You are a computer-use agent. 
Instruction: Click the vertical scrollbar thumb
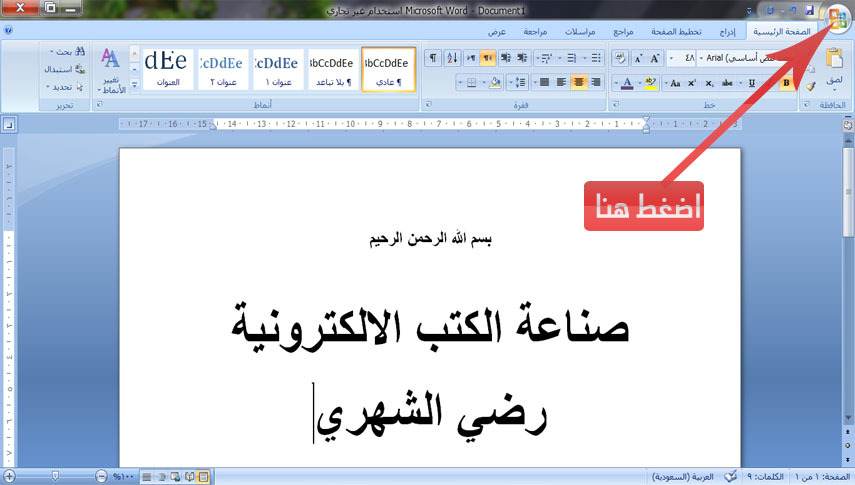click(x=848, y=191)
